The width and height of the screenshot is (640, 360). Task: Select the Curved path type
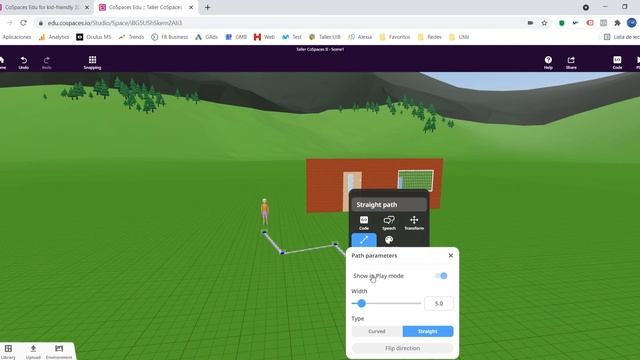tap(377, 331)
